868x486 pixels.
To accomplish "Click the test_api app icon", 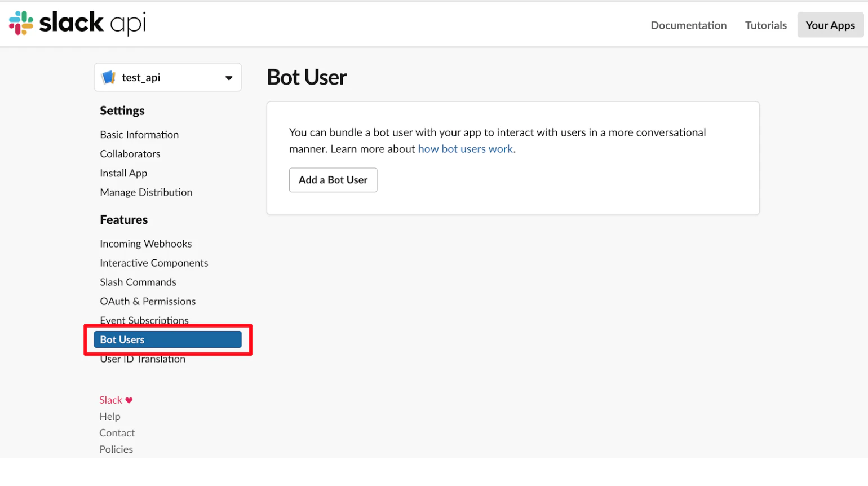I will [108, 77].
